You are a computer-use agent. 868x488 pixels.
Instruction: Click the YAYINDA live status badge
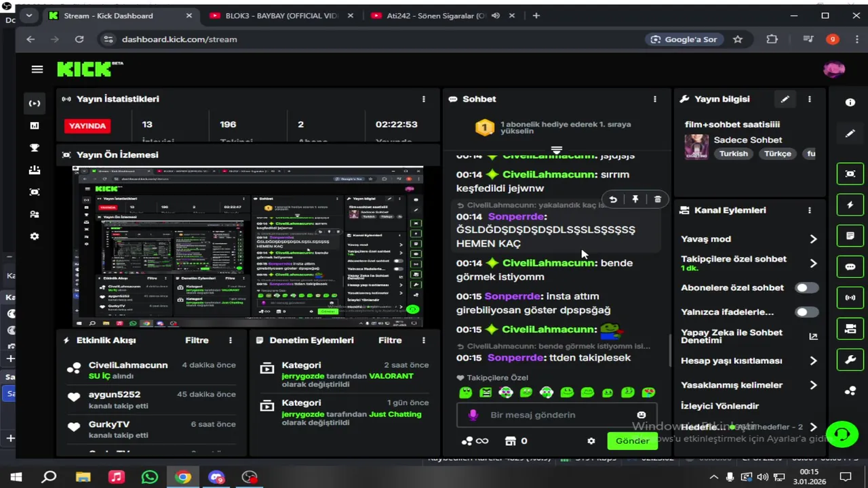[x=87, y=125]
